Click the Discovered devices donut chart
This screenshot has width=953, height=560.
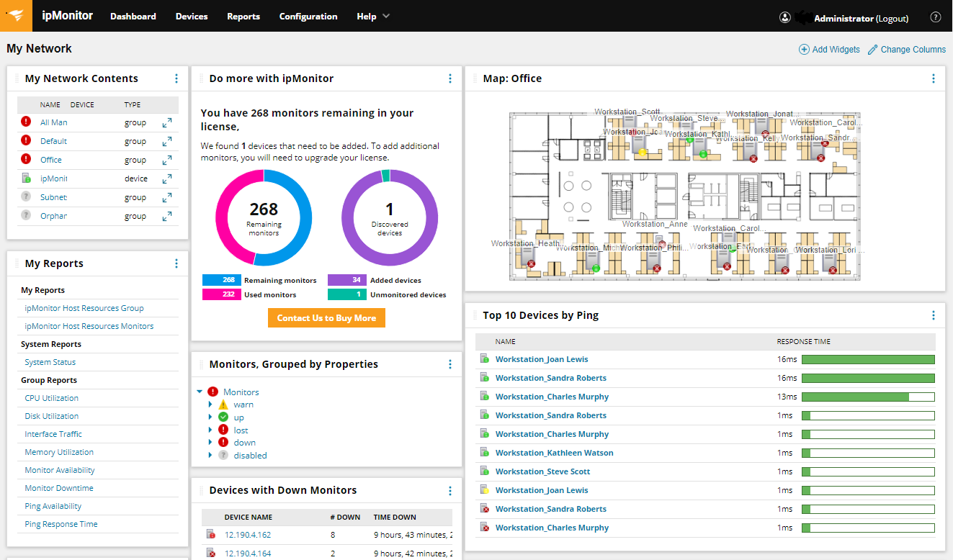tap(390, 218)
